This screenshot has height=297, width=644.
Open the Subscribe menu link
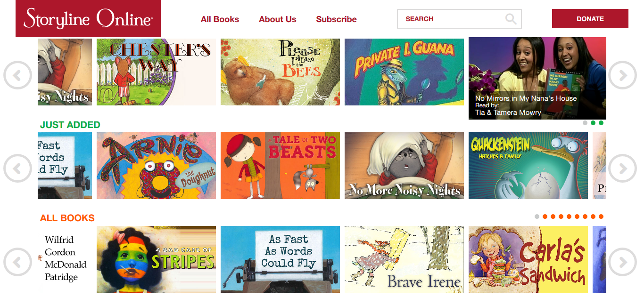[x=336, y=19]
